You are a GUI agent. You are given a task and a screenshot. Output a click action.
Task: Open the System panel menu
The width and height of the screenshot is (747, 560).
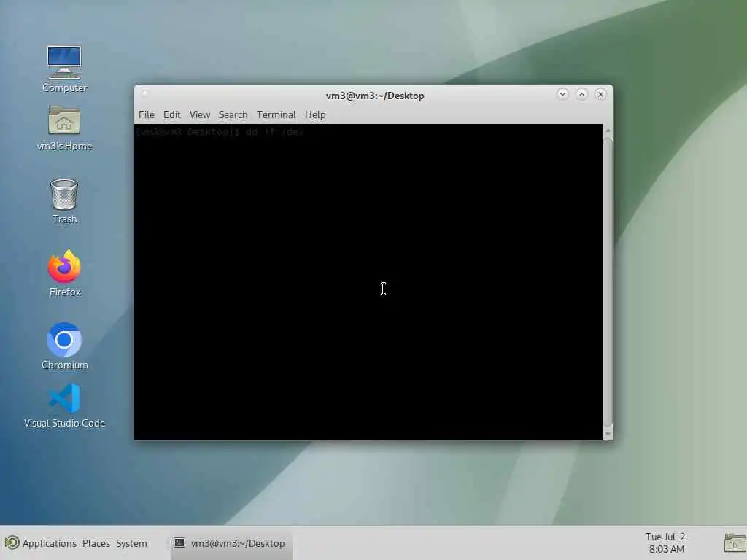(x=131, y=543)
